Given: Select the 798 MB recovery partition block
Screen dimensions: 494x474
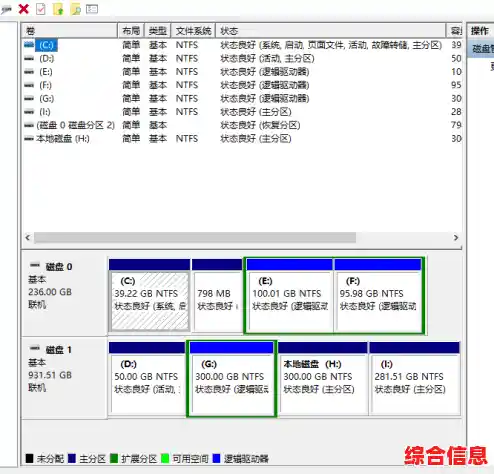Looking at the screenshot, I should pyautogui.click(x=217, y=295).
